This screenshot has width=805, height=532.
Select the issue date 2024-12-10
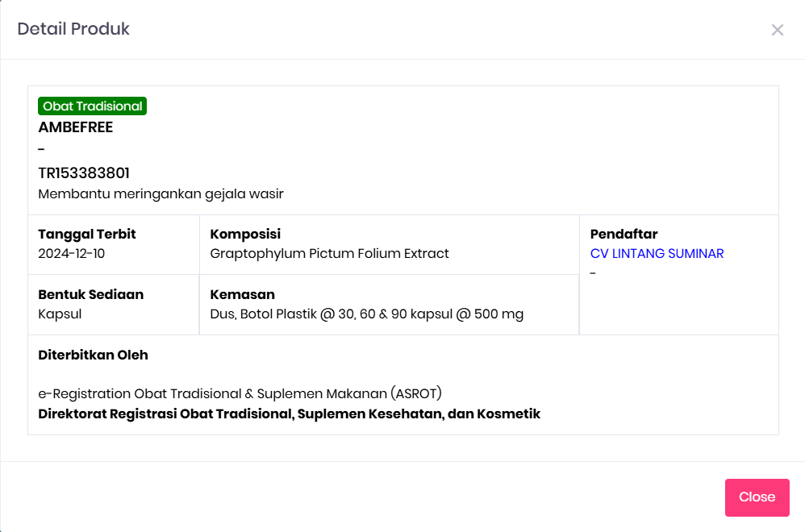tap(72, 254)
